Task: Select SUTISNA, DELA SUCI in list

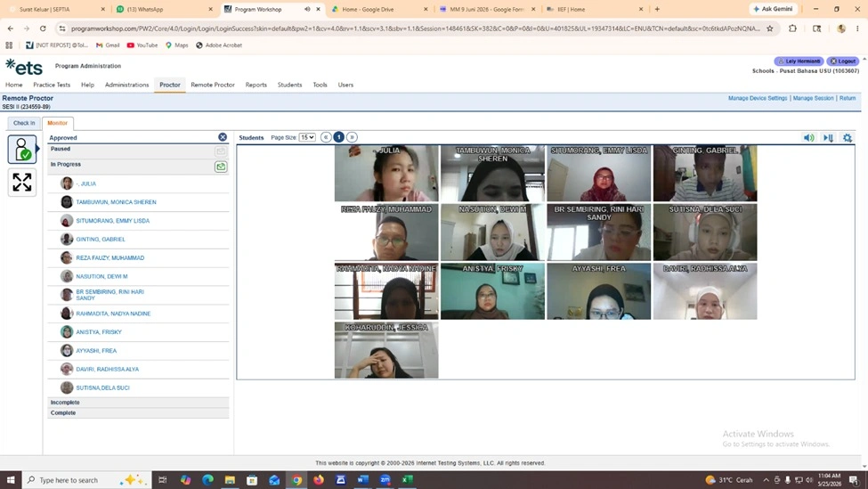Action: click(102, 387)
